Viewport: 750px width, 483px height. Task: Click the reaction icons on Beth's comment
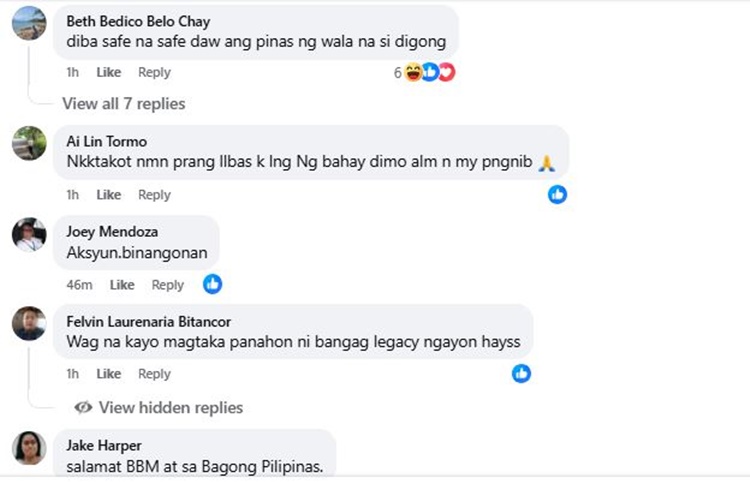click(x=430, y=72)
